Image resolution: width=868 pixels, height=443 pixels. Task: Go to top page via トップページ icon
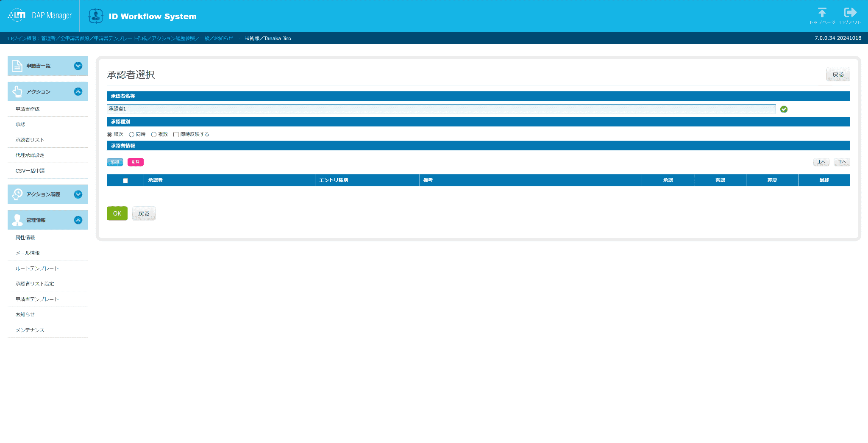822,16
